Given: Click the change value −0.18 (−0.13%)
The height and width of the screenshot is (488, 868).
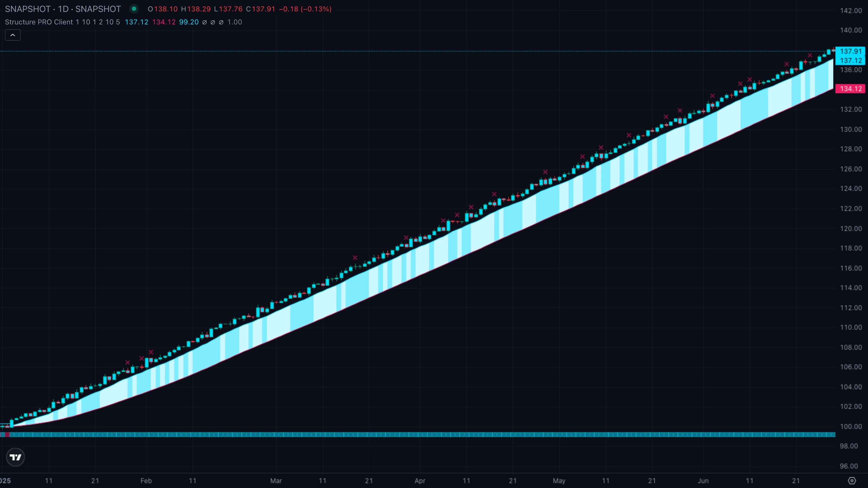Looking at the screenshot, I should [x=305, y=9].
